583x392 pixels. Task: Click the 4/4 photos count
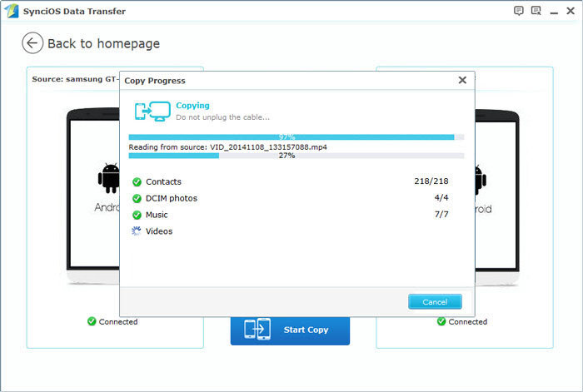tap(441, 198)
